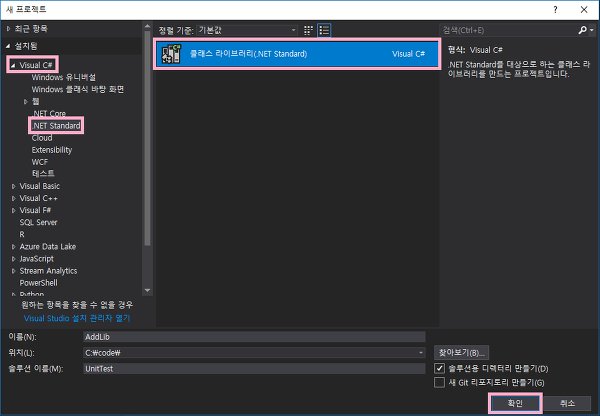The width and height of the screenshot is (600, 416).
Task: Close the 새 프로젝트 dialog
Action: pos(584,10)
